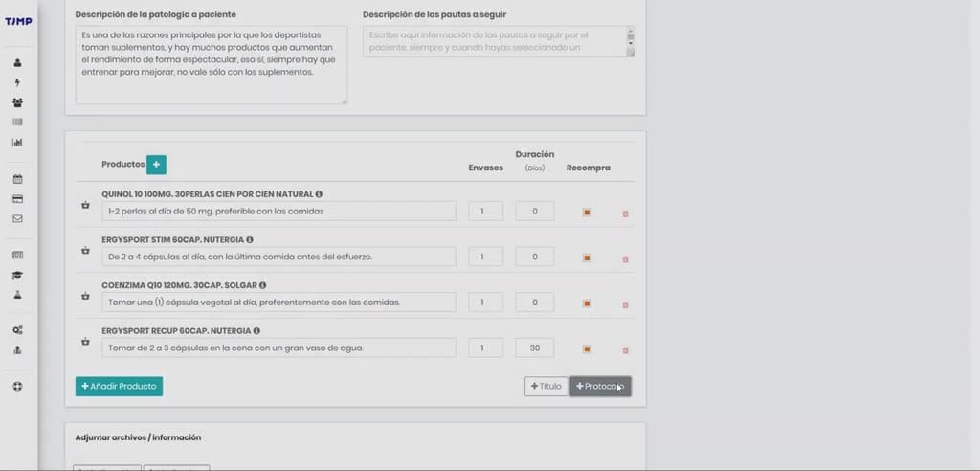Edit dosage field for QUINOL 10 perlas

[x=278, y=212]
